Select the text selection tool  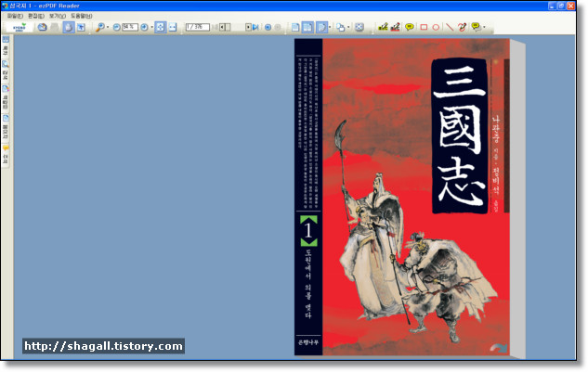click(81, 27)
